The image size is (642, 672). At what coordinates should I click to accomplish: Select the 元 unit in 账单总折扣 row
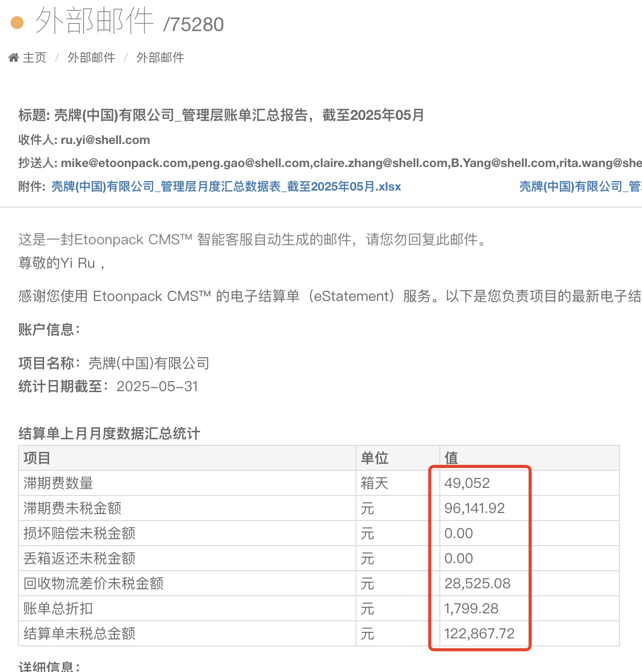point(368,609)
